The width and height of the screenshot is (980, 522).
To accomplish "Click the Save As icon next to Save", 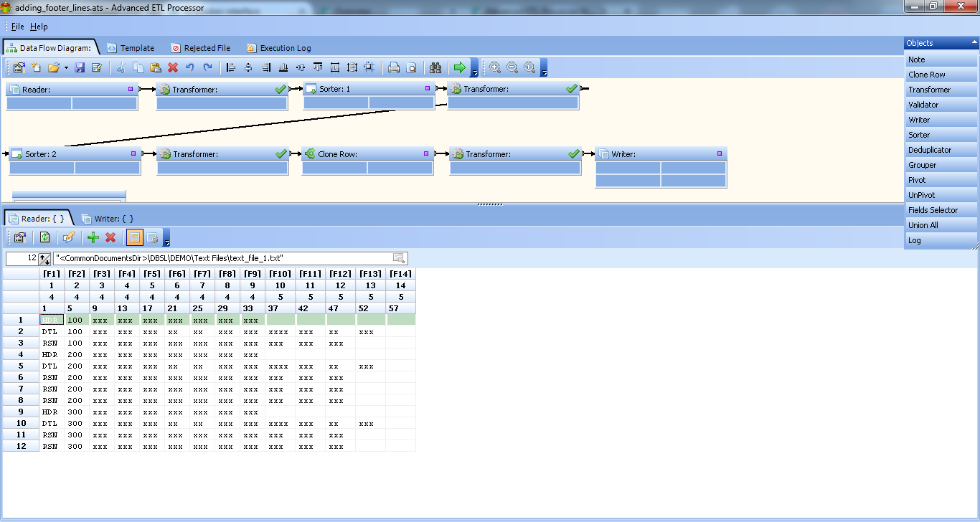I will click(x=97, y=68).
